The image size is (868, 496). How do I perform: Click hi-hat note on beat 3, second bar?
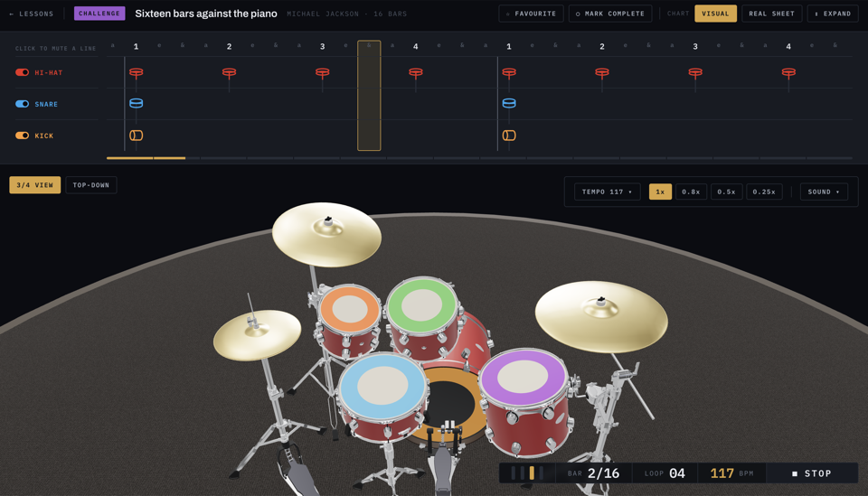coord(695,72)
